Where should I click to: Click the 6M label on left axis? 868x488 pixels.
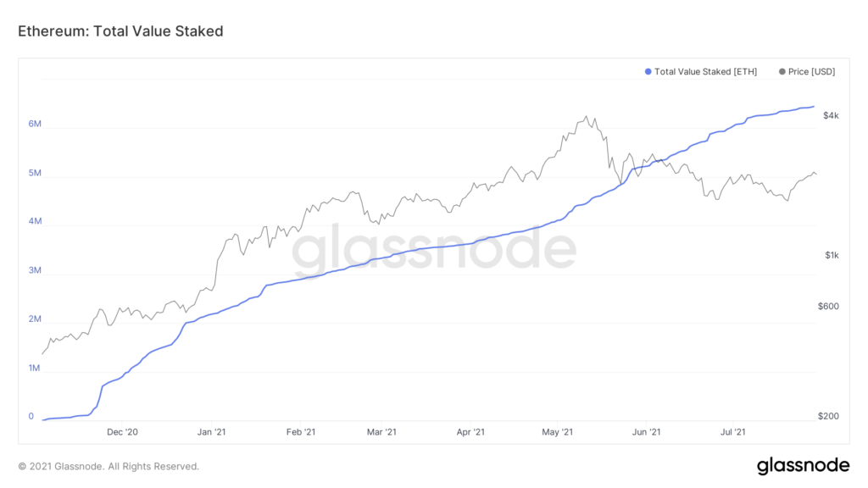click(36, 124)
